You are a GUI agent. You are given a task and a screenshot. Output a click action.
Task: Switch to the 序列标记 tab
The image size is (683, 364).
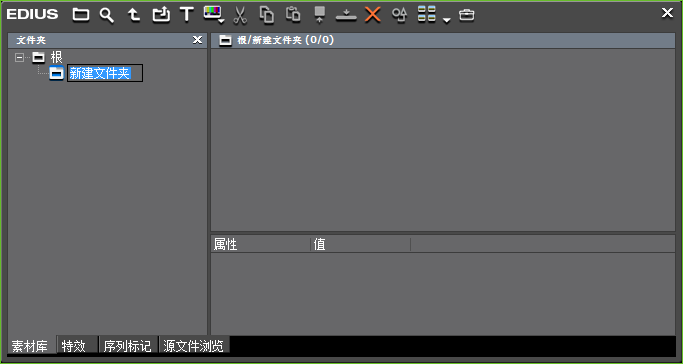[x=127, y=346]
